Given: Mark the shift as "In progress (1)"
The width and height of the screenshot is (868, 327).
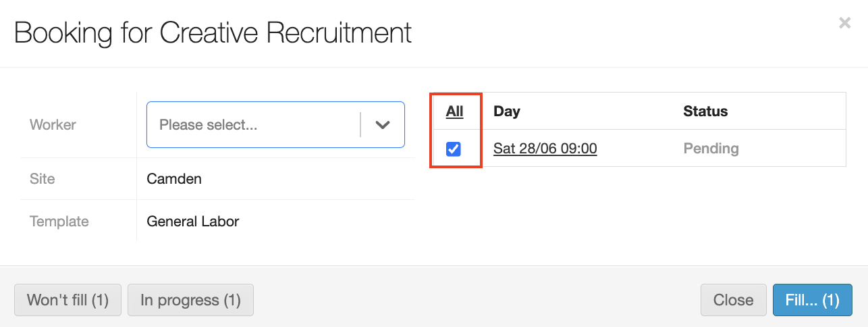Looking at the screenshot, I should click(x=190, y=300).
